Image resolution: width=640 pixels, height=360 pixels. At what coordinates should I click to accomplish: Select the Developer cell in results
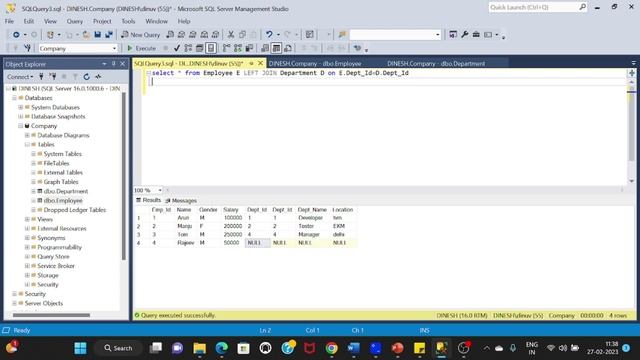[x=311, y=218]
